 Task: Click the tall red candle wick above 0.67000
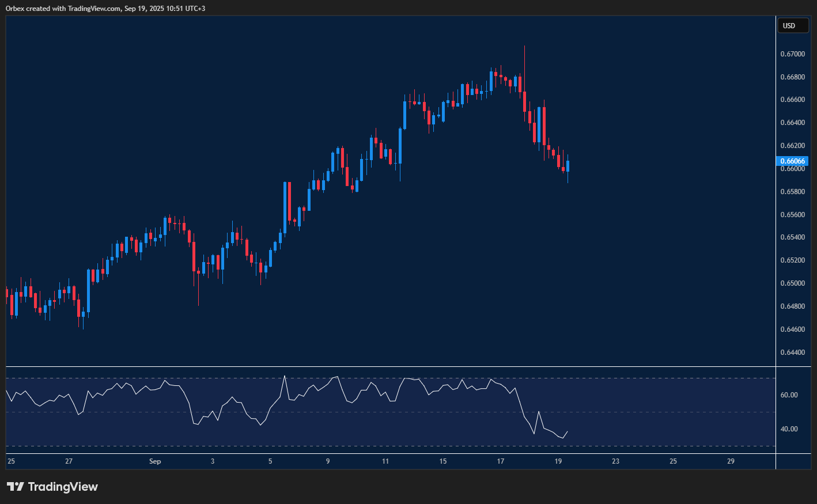point(524,58)
